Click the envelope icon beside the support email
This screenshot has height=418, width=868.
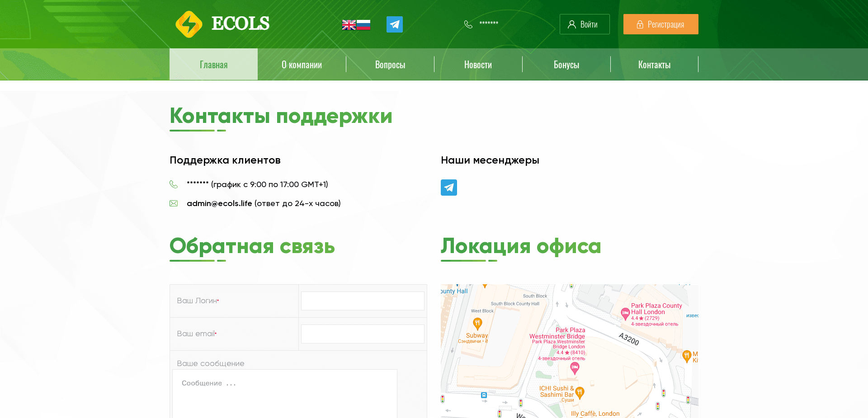coord(174,203)
